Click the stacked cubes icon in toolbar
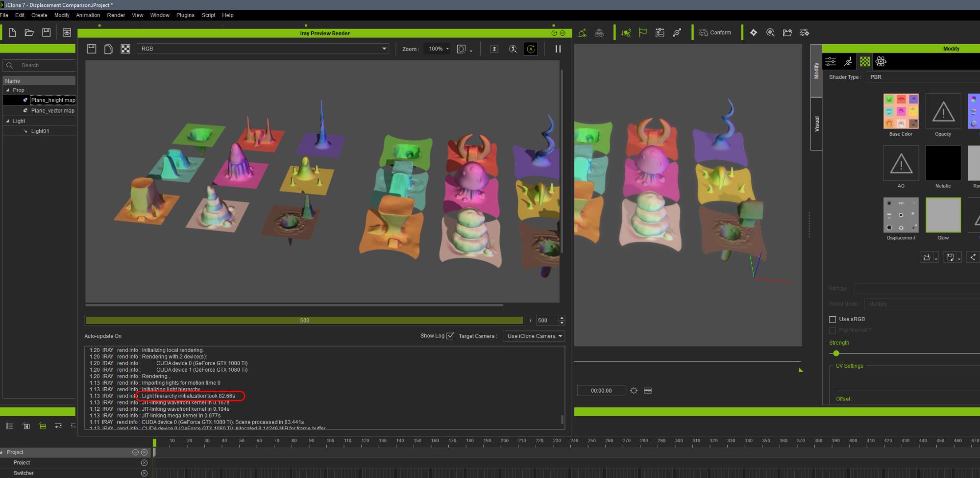The height and width of the screenshot is (478, 980). click(x=599, y=33)
